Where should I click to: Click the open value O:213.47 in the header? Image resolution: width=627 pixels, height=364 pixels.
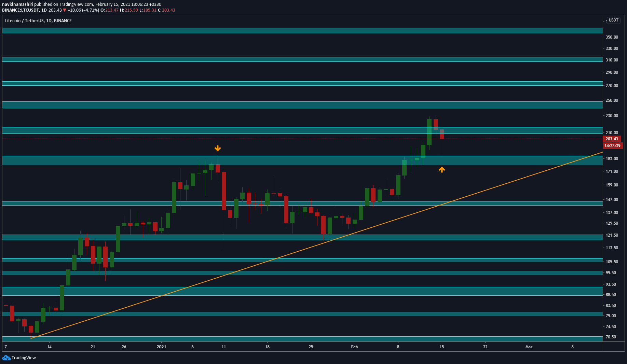click(109, 10)
